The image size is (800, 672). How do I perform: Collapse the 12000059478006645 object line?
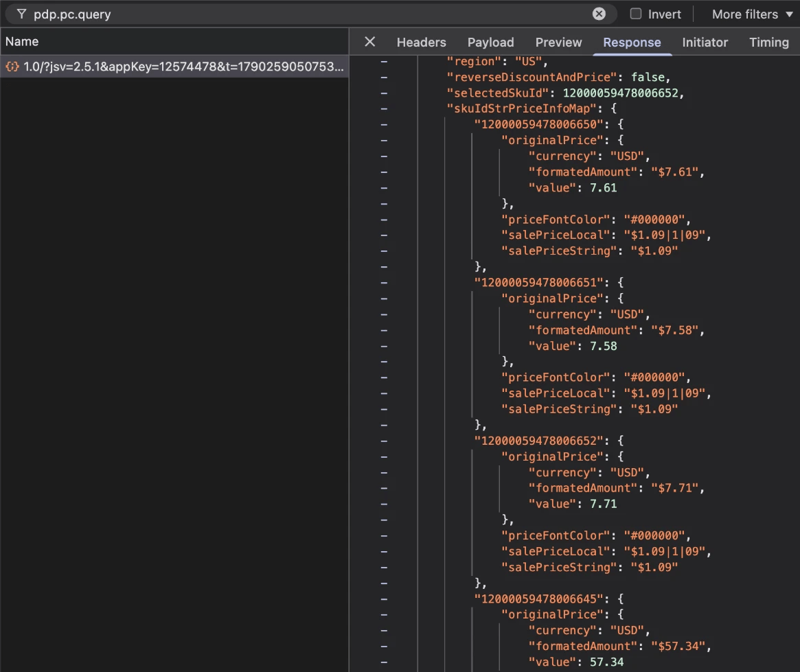(x=384, y=599)
